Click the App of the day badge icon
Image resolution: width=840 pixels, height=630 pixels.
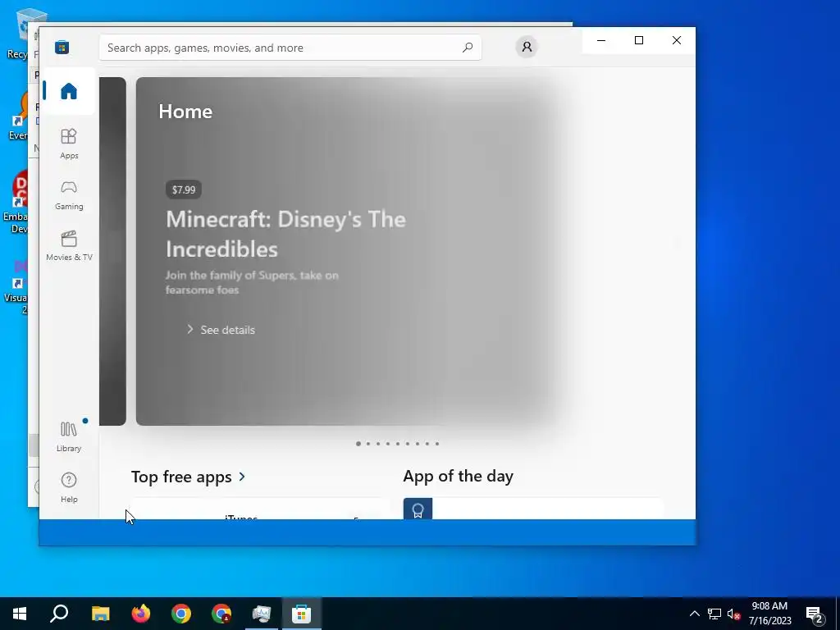click(418, 509)
